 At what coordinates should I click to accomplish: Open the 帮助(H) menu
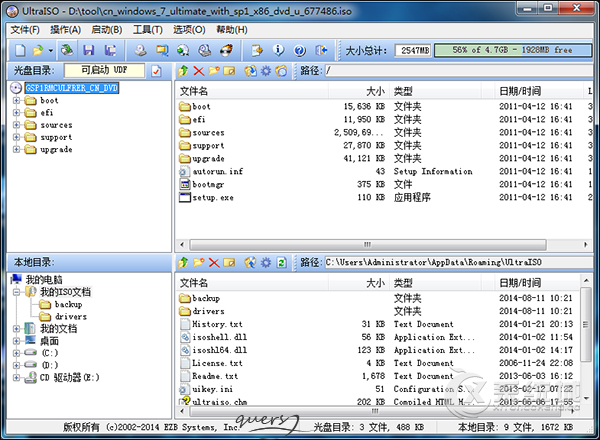(x=232, y=29)
